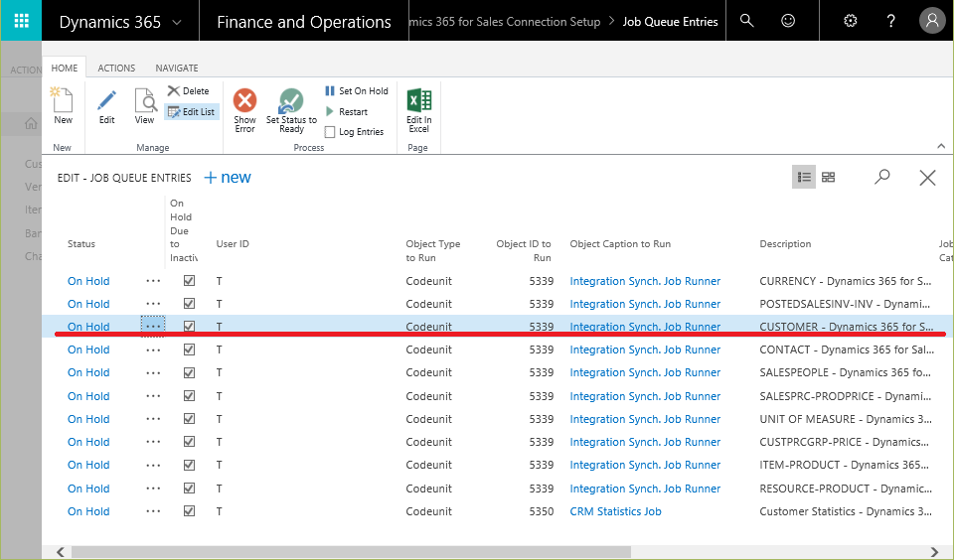Image resolution: width=954 pixels, height=560 pixels.
Task: Sort by Object ID to Run header
Action: pyautogui.click(x=524, y=250)
